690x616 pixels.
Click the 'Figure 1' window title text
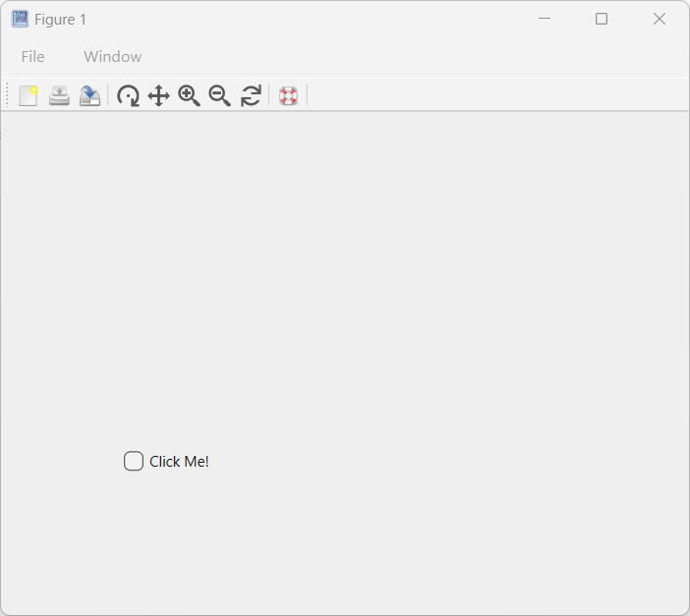60,20
